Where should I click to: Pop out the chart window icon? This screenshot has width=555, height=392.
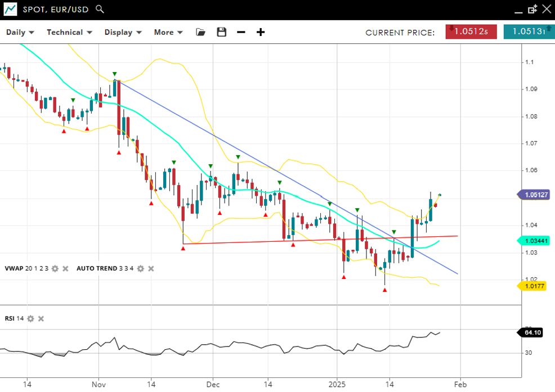coord(532,9)
